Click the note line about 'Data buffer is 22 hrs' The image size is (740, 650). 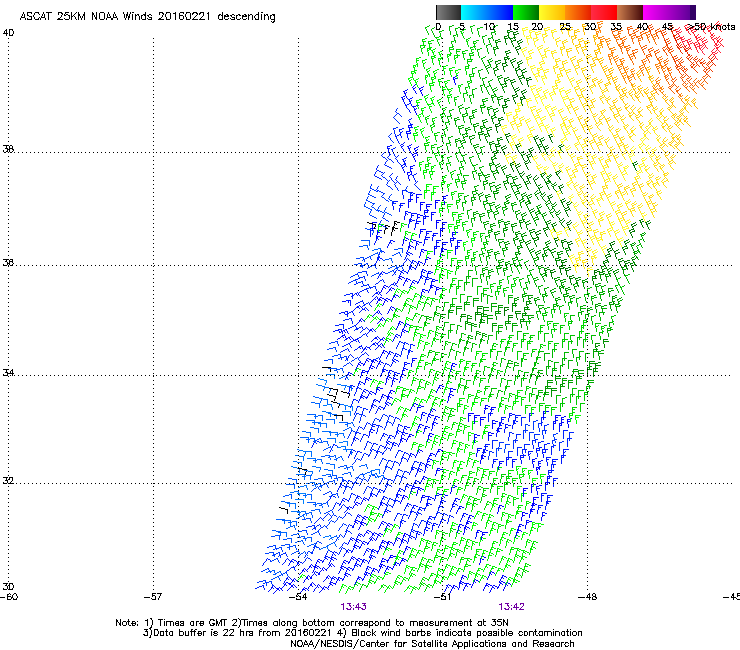(x=362, y=633)
